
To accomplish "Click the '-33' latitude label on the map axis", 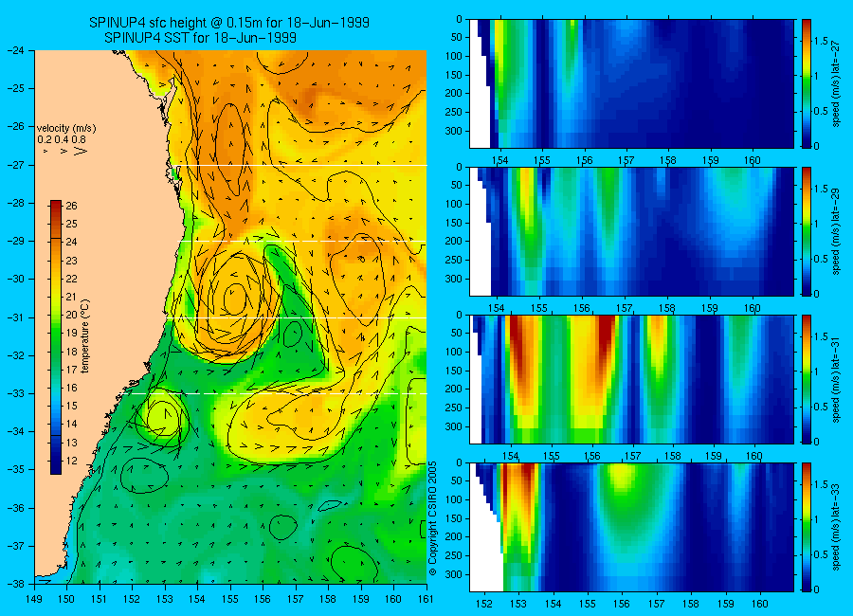I will tap(16, 393).
